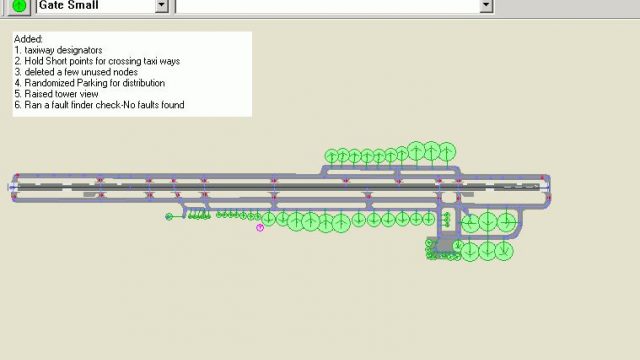Click the hold short node on the southern mid taxiway
Viewport: 640px width, 360px height.
(368, 196)
